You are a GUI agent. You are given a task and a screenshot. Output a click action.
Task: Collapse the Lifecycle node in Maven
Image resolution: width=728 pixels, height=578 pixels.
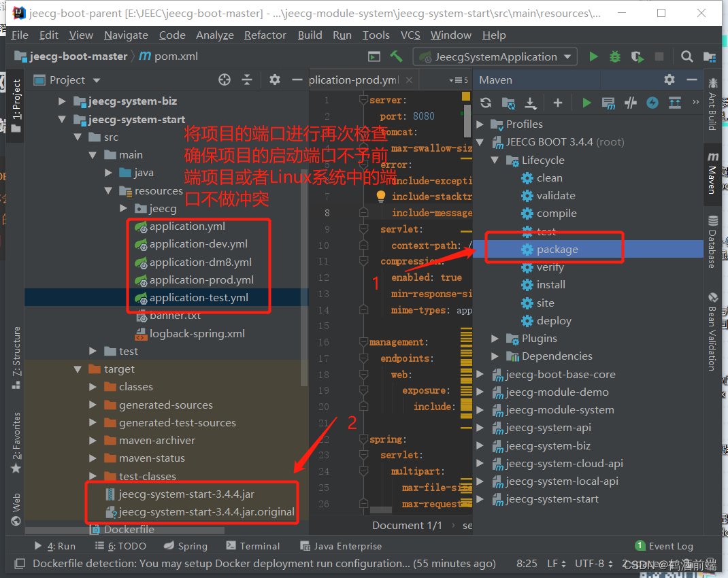click(x=495, y=160)
